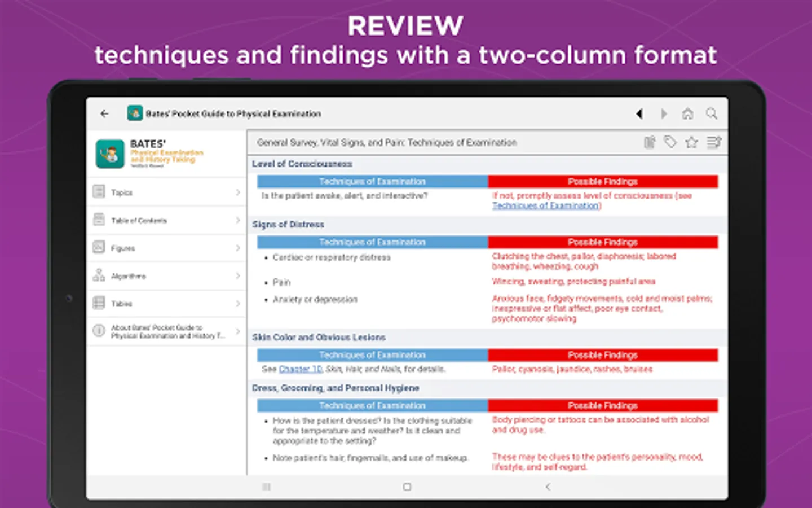This screenshot has width=812, height=508.
Task: Expand the Algorithms row chevron
Action: 238,275
